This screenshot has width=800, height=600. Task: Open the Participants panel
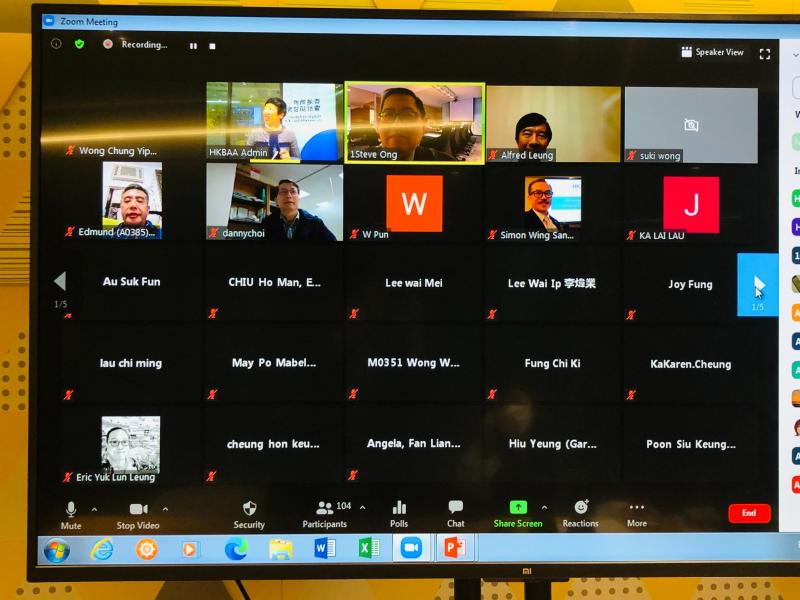coord(324,513)
